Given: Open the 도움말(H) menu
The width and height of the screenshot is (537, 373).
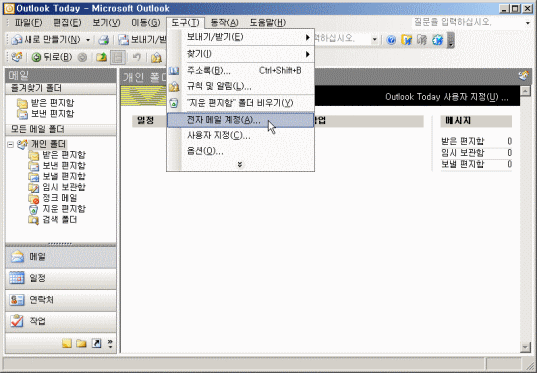Looking at the screenshot, I should (x=267, y=23).
